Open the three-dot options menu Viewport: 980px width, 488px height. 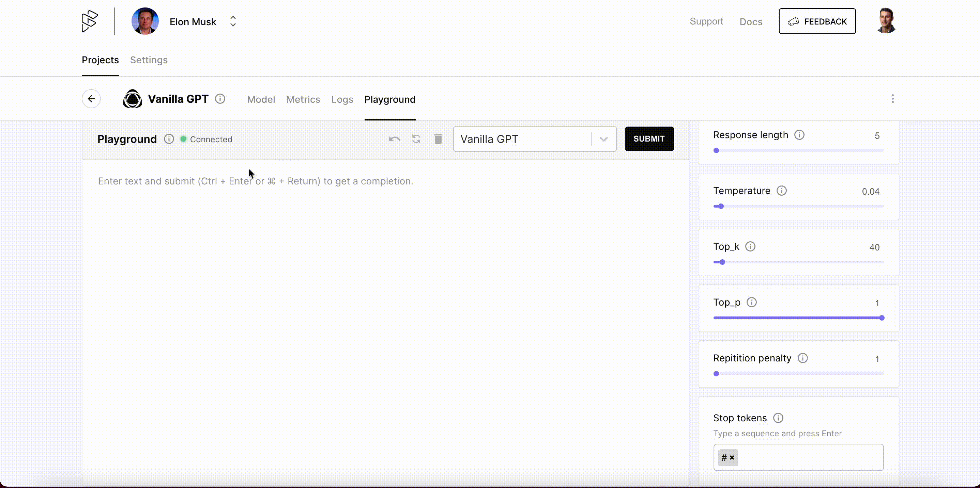(892, 99)
